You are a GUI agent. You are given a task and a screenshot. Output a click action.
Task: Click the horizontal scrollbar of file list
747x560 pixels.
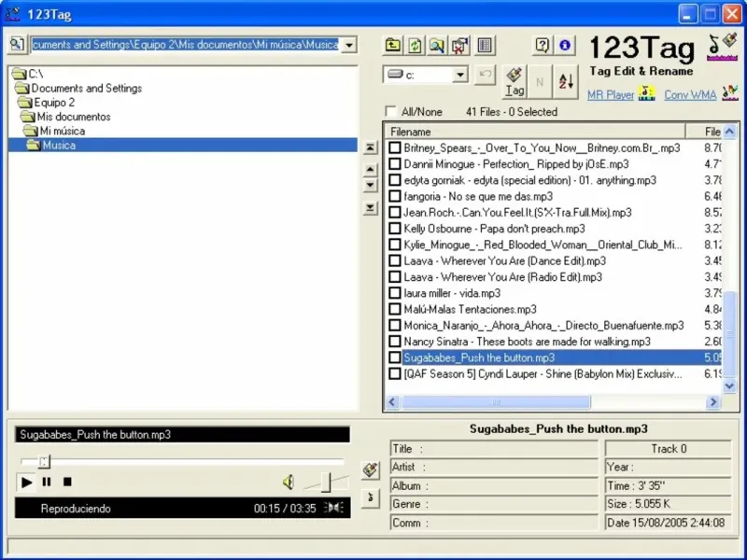496,402
